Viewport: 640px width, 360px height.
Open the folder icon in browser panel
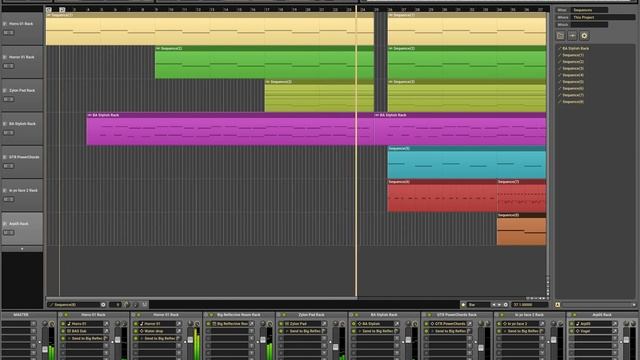(560, 36)
